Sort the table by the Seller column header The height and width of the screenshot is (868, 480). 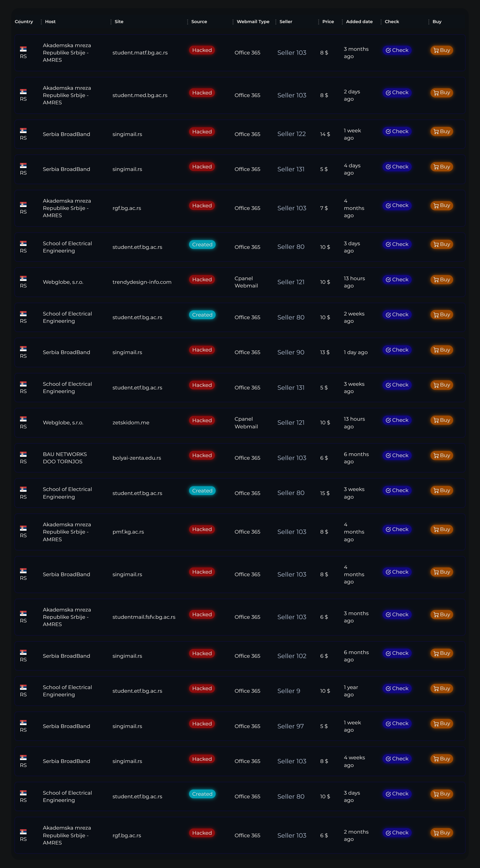(286, 21)
